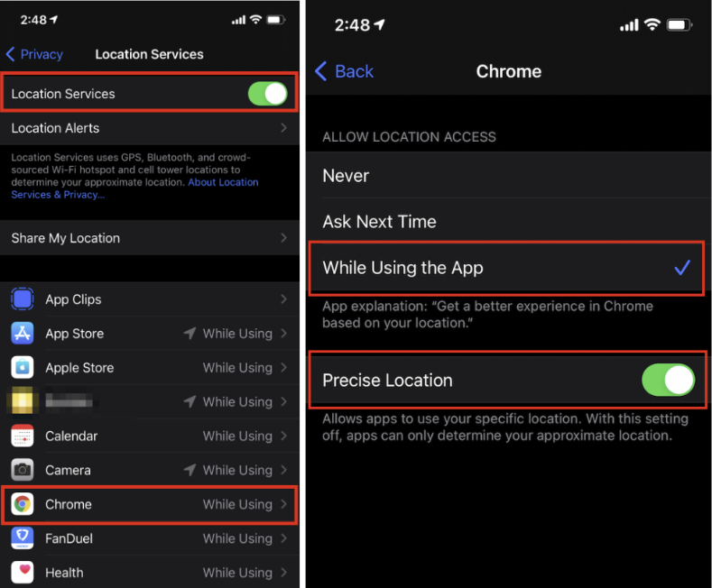The width and height of the screenshot is (712, 588).
Task: Choose Ask Next Time option
Action: point(509,222)
